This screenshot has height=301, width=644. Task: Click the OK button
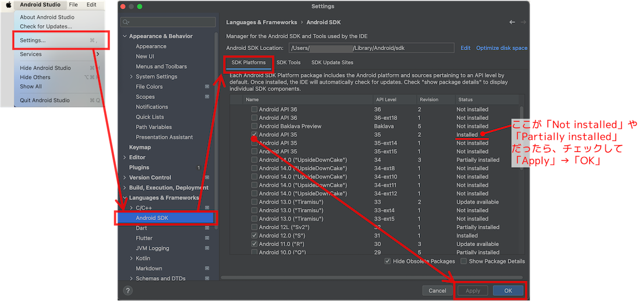coord(508,291)
